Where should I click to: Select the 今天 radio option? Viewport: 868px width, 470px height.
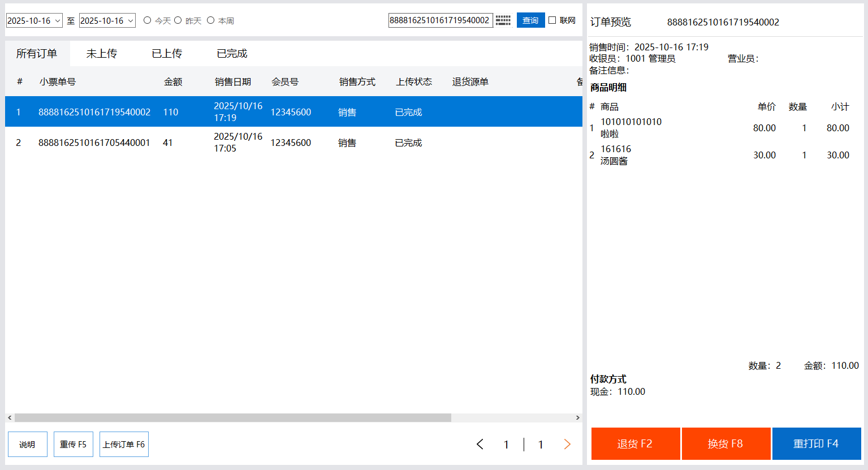(x=148, y=20)
